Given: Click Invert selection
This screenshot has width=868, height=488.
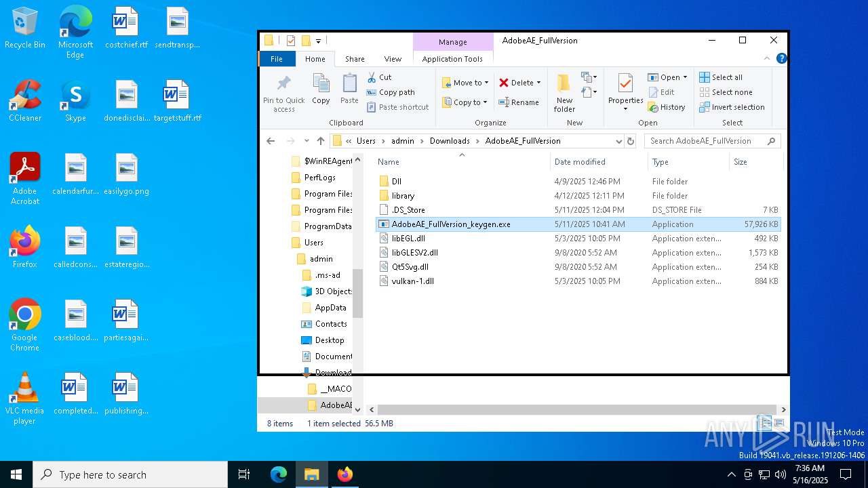Looking at the screenshot, I should coord(732,107).
